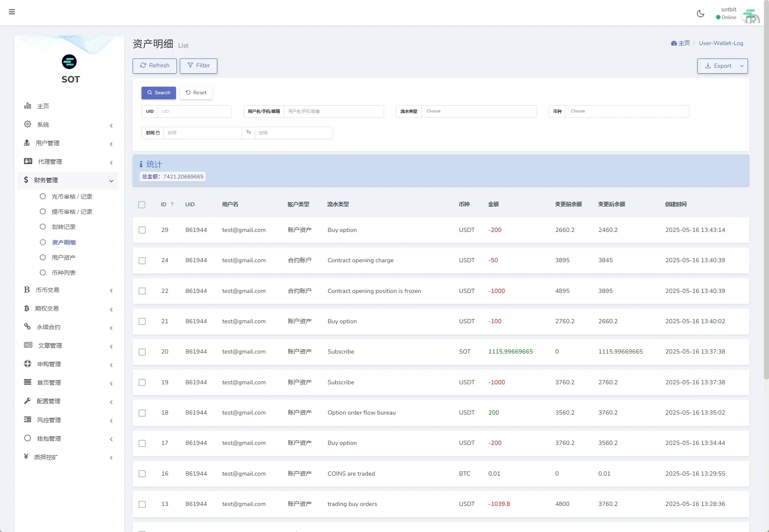Click the Search button
This screenshot has height=532, width=769.
[158, 93]
